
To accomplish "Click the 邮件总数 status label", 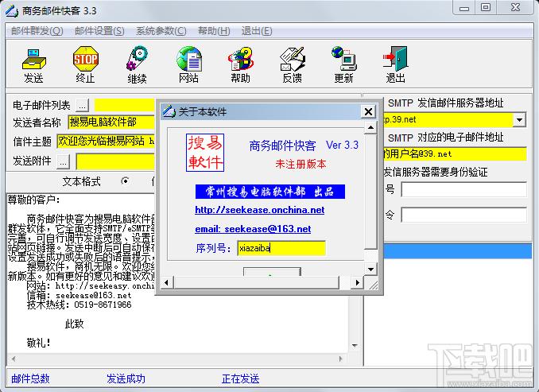I will click(30, 378).
